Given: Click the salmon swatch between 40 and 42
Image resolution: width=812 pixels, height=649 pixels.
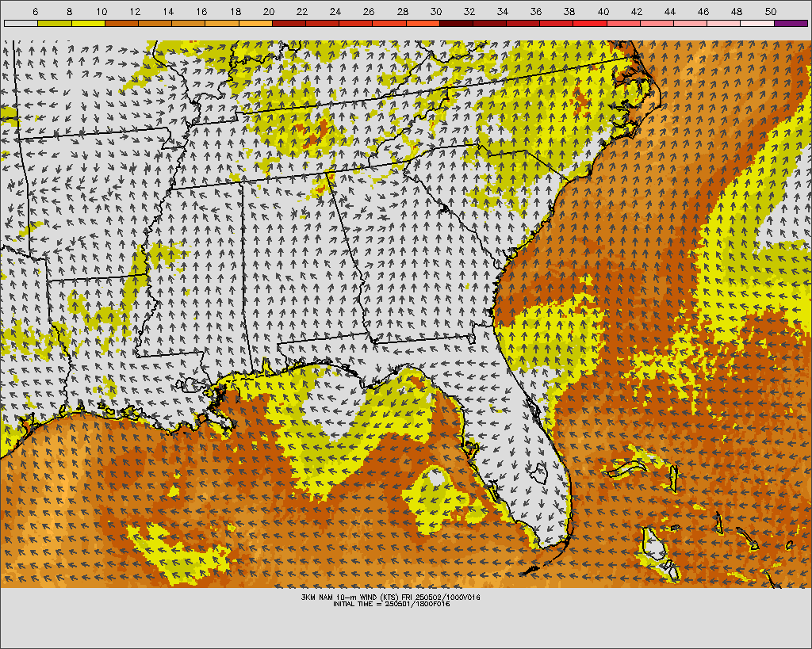Looking at the screenshot, I should 623,23.
